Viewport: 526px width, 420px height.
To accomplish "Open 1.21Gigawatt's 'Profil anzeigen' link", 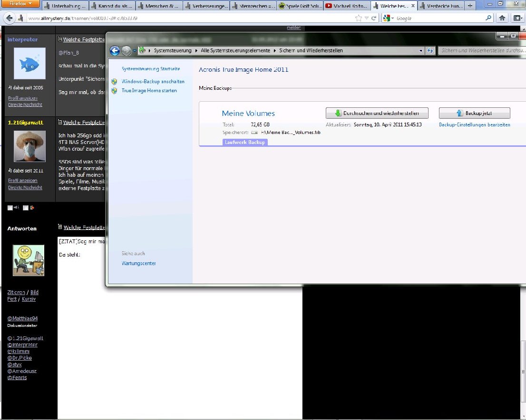I will (x=22, y=181).
